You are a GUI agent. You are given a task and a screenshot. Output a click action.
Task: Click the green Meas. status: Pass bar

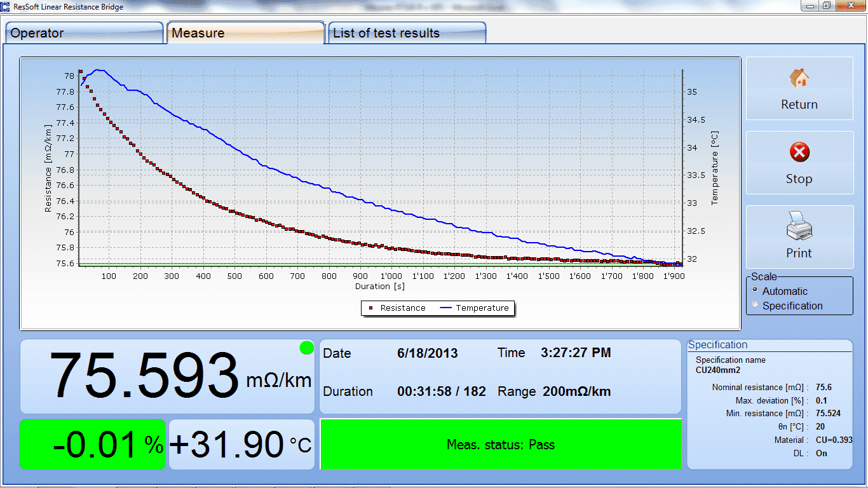pos(501,444)
